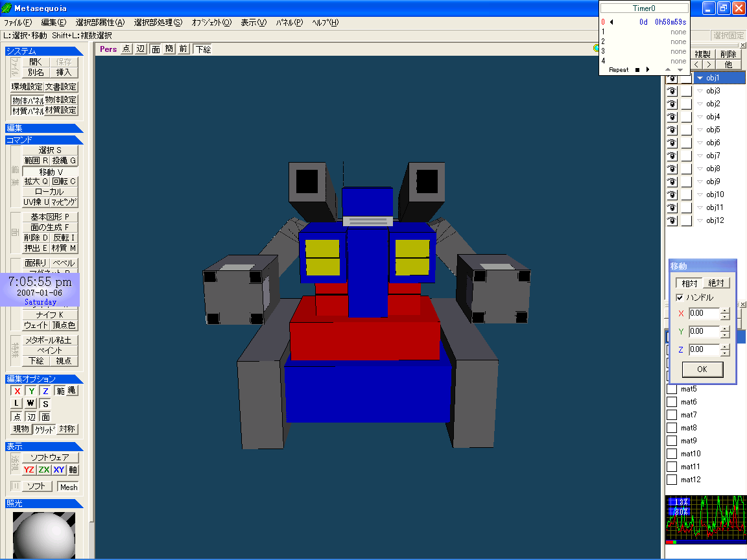This screenshot has width=747, height=560.
Task: Open the 表示(V) menu
Action: (x=254, y=23)
